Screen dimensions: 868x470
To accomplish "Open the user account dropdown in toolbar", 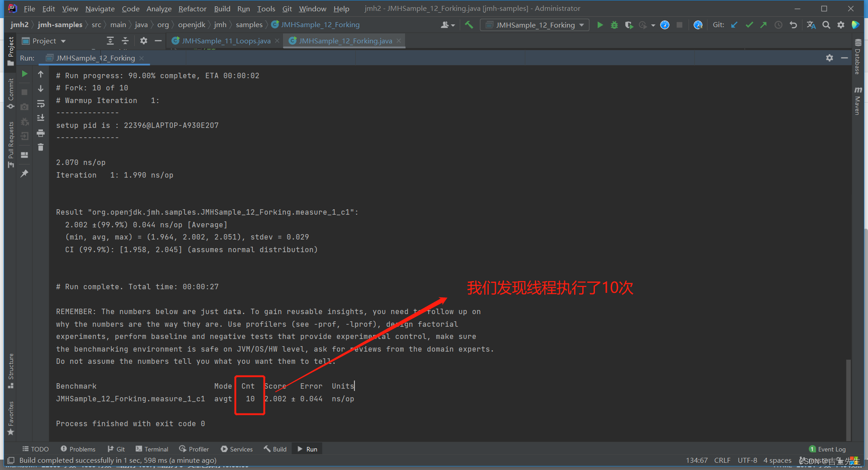I will 448,25.
